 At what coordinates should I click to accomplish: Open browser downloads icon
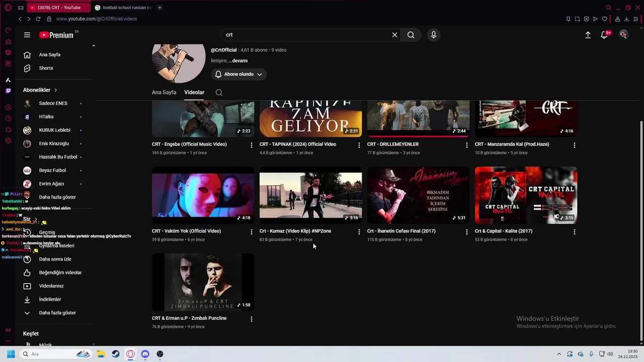[x=627, y=19]
